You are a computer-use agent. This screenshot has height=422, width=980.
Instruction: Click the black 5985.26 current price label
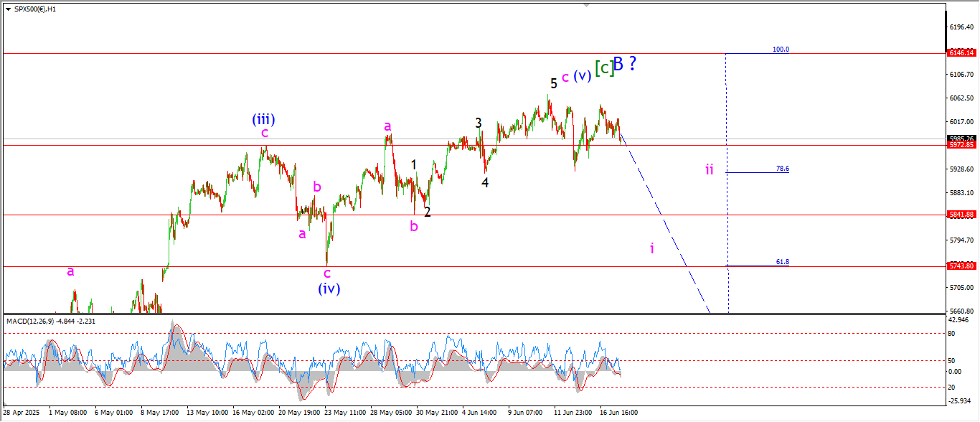click(961, 139)
